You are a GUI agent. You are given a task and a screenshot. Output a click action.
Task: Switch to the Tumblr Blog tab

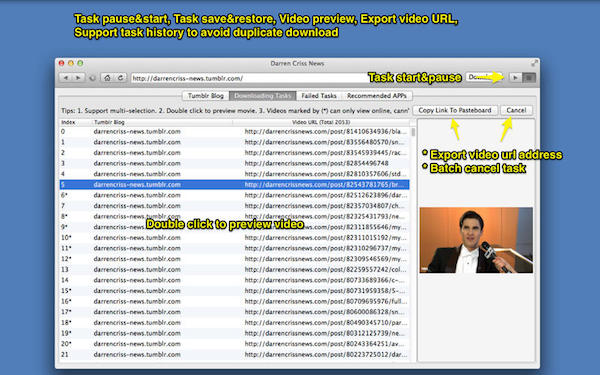205,96
